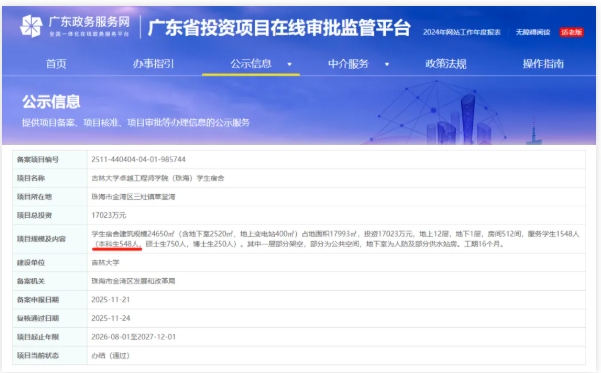
Task: Click the 项目当前状态 row label
Action: tap(38, 356)
